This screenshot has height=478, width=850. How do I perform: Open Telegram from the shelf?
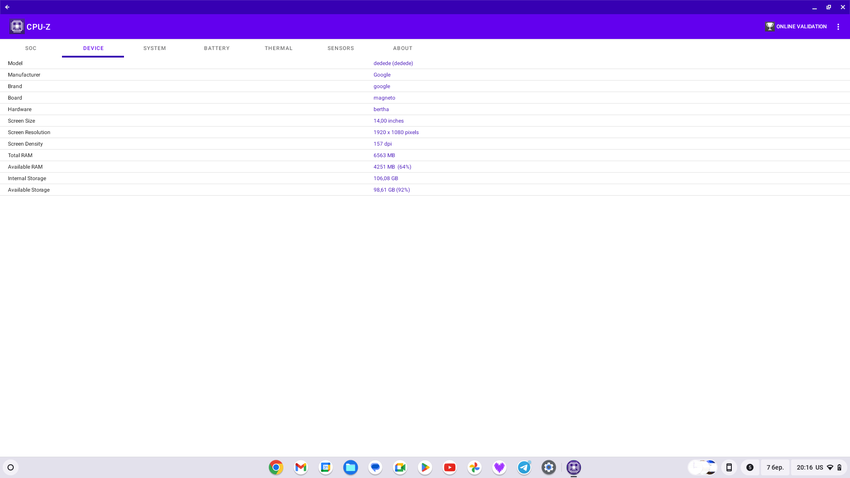[x=524, y=467]
